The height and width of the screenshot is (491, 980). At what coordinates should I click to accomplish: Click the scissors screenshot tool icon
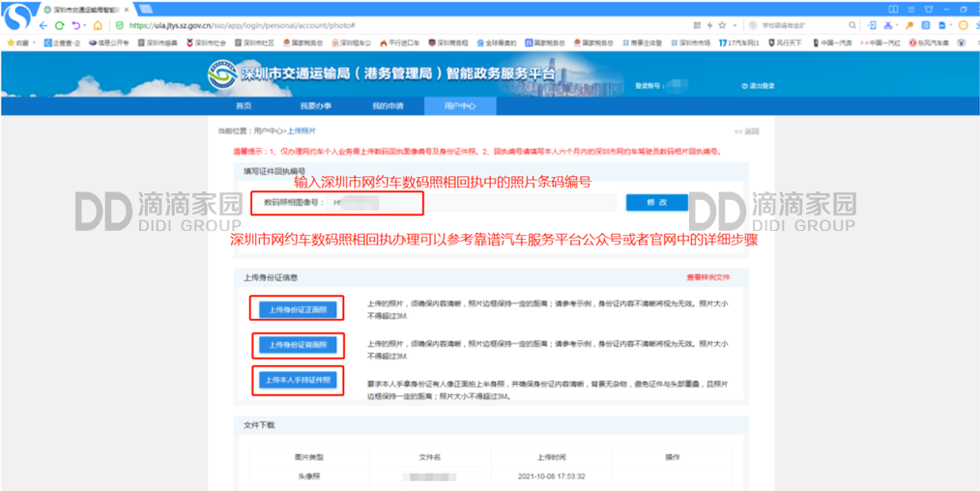(x=888, y=25)
